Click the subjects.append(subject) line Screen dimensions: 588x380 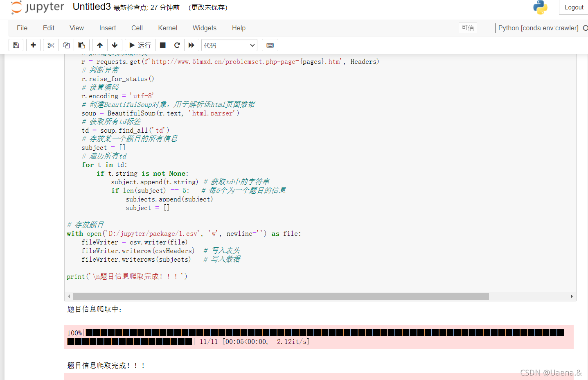(169, 199)
